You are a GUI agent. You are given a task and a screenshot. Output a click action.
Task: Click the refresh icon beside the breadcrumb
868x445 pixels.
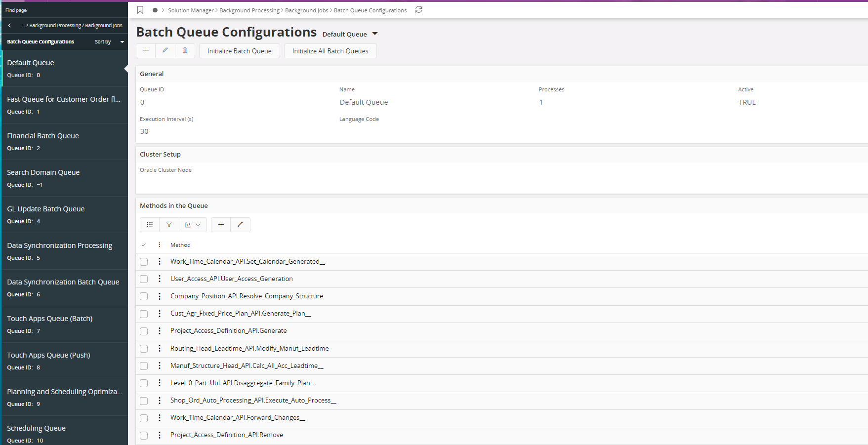[419, 10]
